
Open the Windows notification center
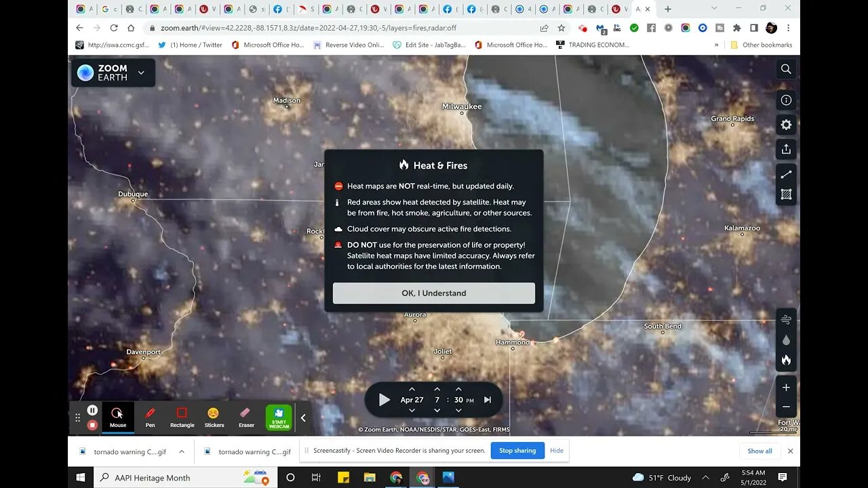point(782,477)
